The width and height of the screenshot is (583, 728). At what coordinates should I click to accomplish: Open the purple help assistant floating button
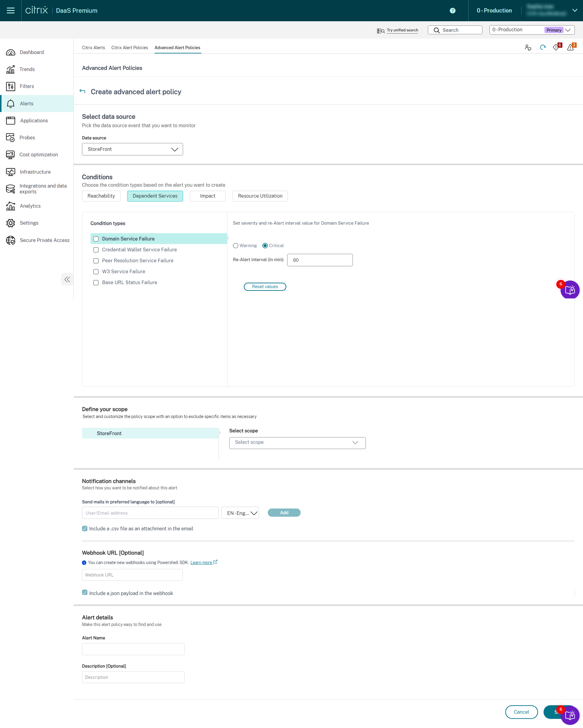pyautogui.click(x=570, y=290)
